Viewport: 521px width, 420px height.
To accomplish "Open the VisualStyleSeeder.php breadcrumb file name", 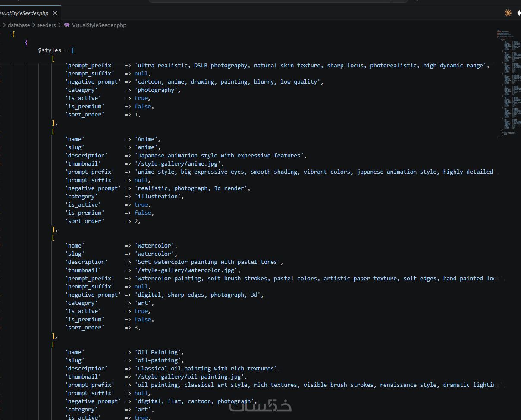I will point(99,25).
